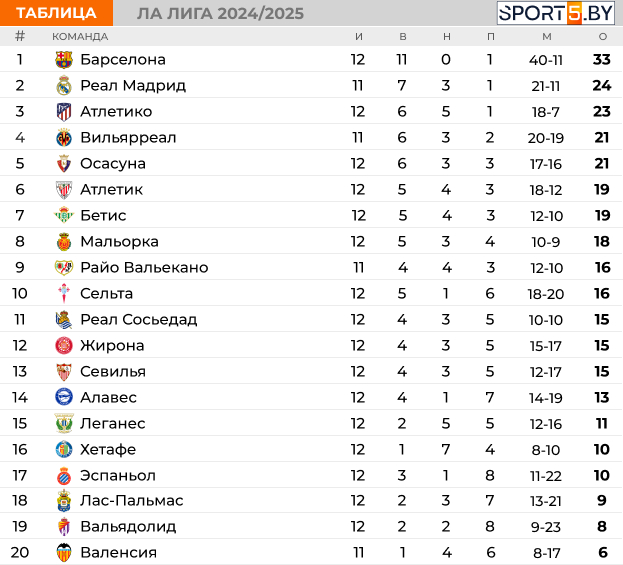
Task: Select the Atlético Madrid crest icon
Action: coord(64,112)
